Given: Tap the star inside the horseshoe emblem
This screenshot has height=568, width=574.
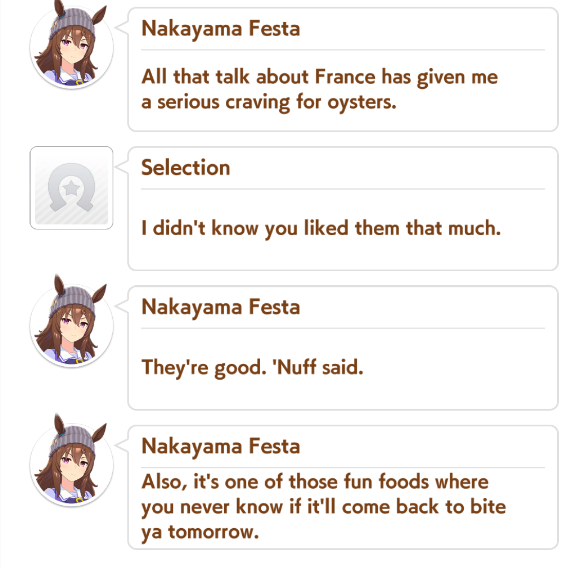Looking at the screenshot, I should (71, 188).
